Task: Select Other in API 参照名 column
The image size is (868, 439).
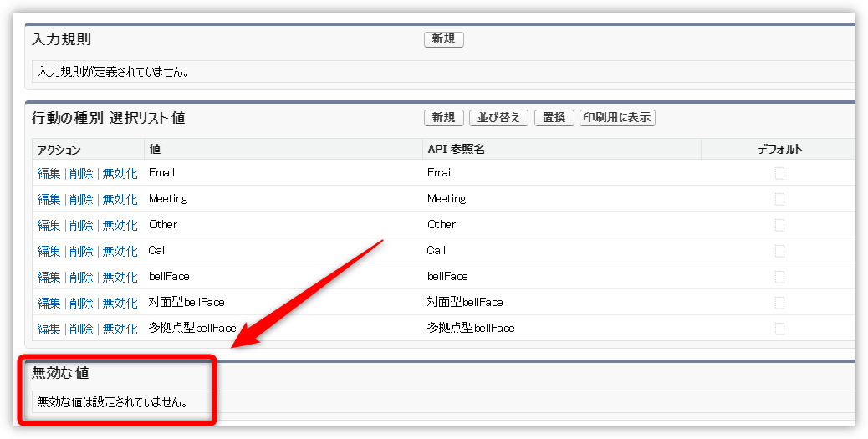Action: point(442,224)
